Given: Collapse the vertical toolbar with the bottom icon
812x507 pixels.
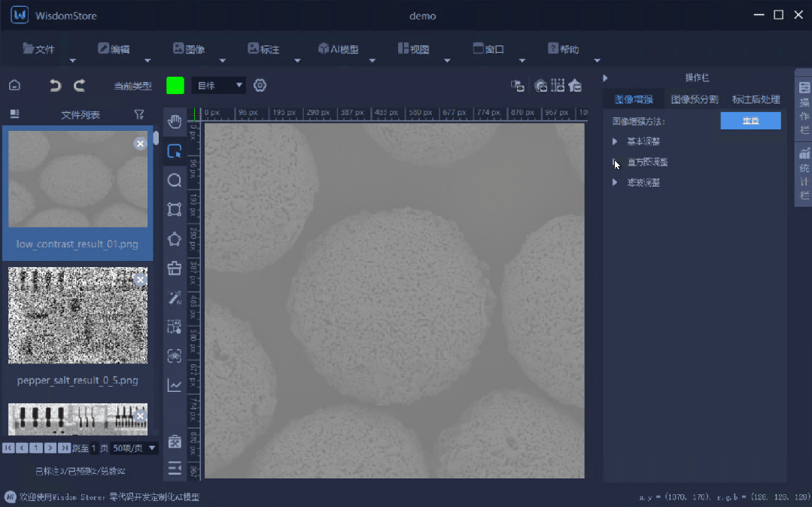Looking at the screenshot, I should click(x=175, y=468).
